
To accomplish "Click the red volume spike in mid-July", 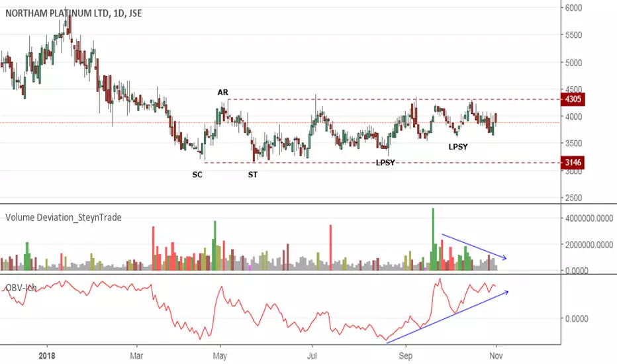I will (330, 248).
